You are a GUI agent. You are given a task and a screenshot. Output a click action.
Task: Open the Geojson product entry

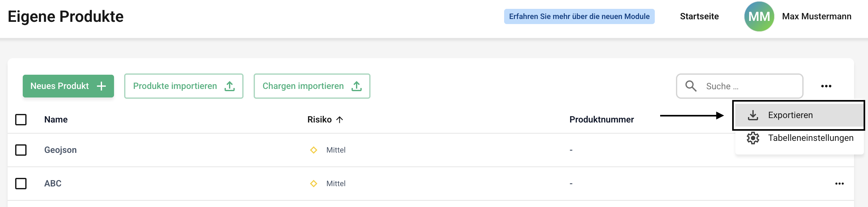[x=61, y=150]
